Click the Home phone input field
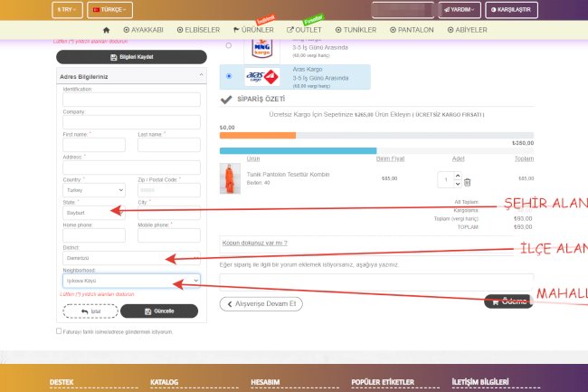Screen dimensions: 588x392 point(94,235)
